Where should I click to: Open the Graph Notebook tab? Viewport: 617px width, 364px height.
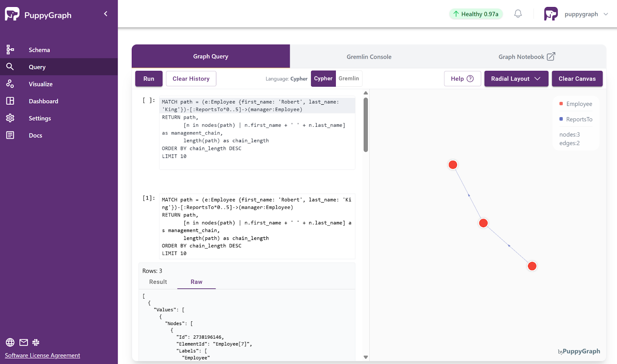527,57
